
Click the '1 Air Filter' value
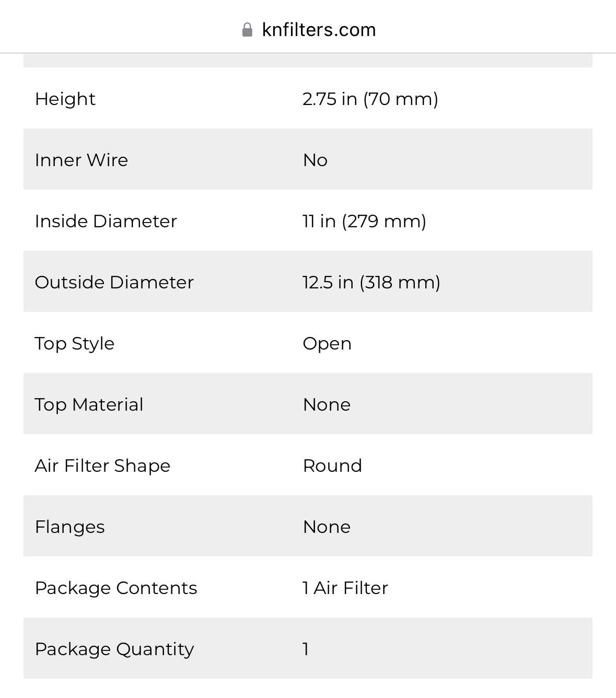345,588
